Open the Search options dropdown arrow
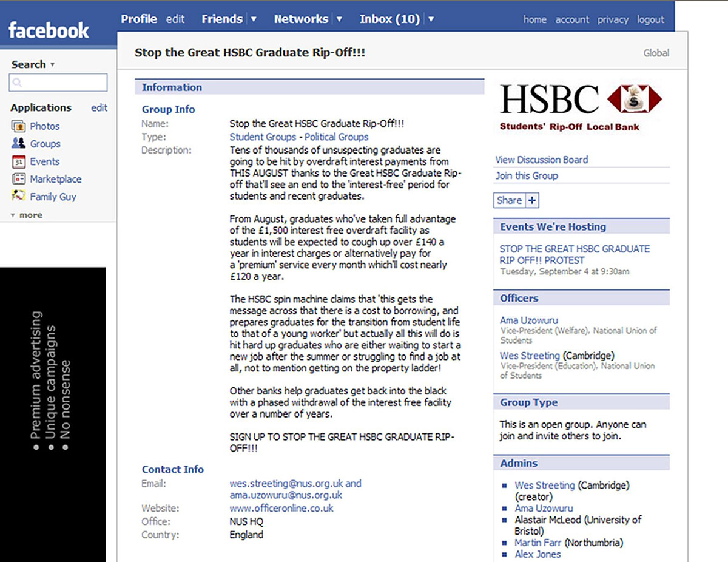Viewport: 728px width, 562px height. pos(52,64)
